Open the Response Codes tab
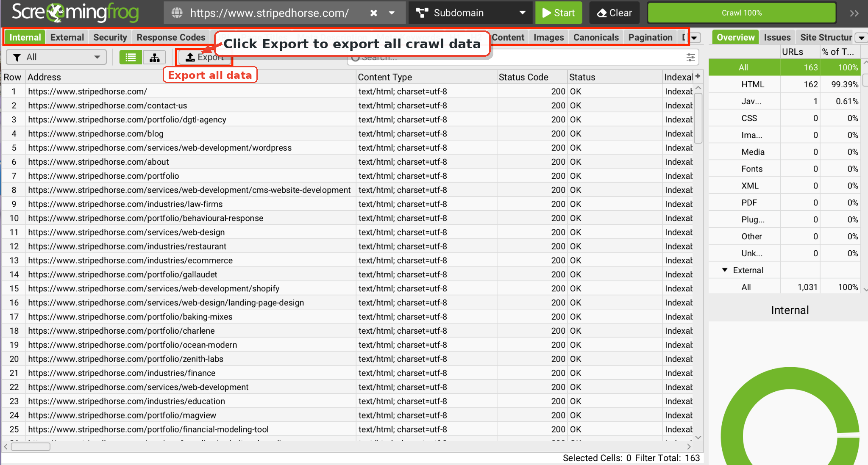868x465 pixels. 171,37
